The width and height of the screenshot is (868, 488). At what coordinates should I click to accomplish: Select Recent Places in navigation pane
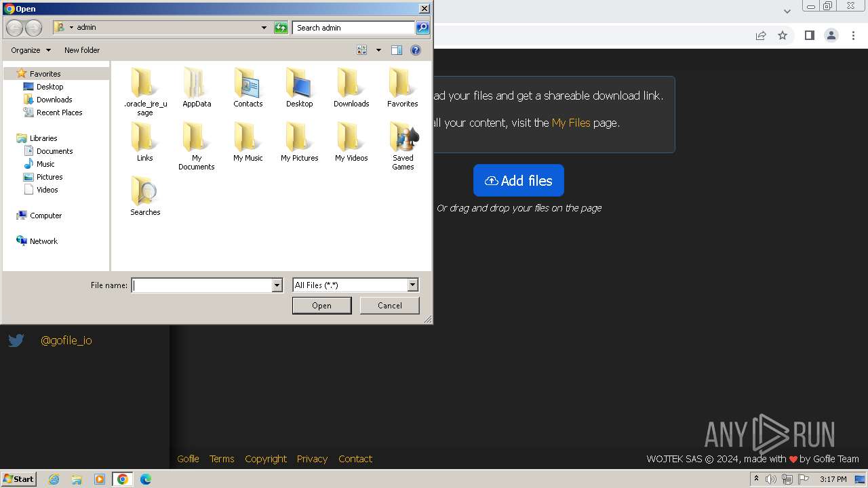click(x=59, y=113)
